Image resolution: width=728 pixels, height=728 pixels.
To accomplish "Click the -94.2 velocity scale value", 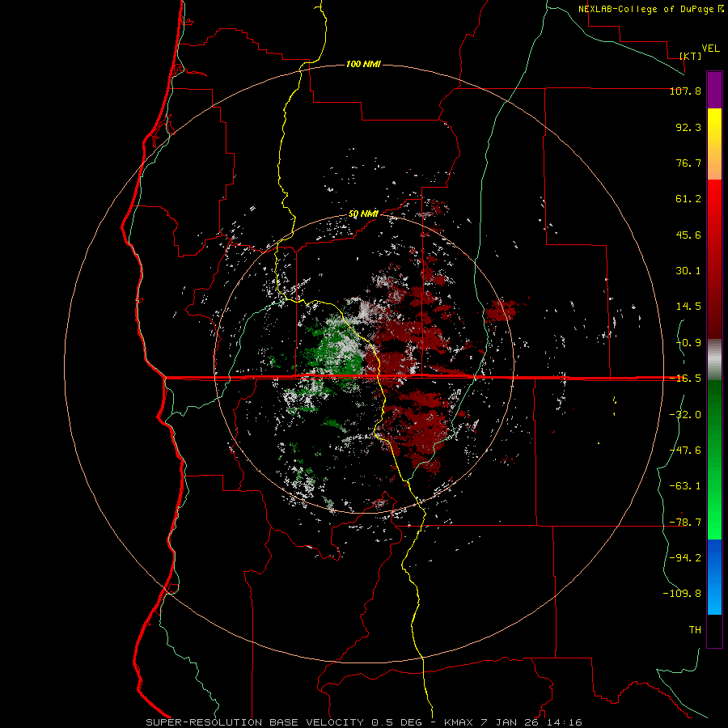I will tap(685, 558).
